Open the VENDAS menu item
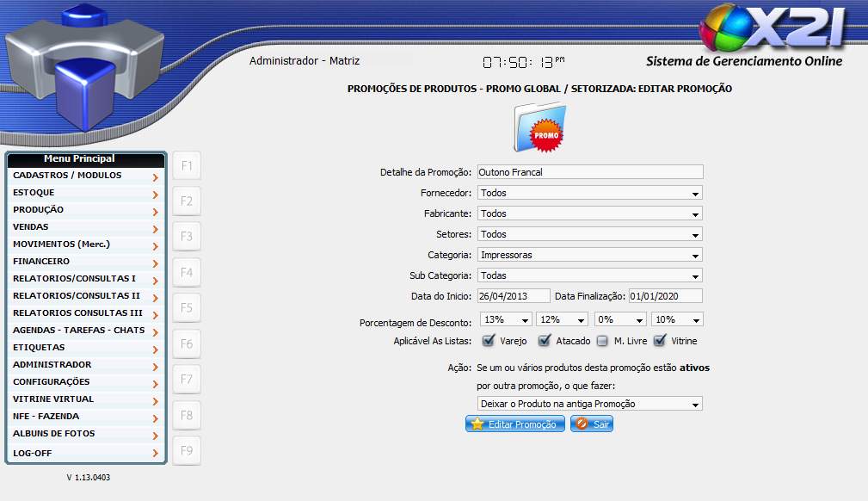The width and height of the screenshot is (868, 501). coord(84,227)
